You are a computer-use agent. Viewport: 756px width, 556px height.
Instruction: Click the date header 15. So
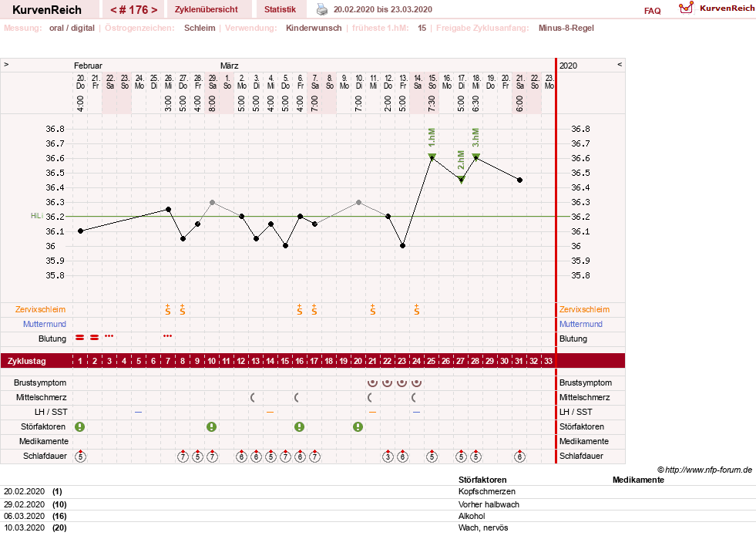(432, 82)
